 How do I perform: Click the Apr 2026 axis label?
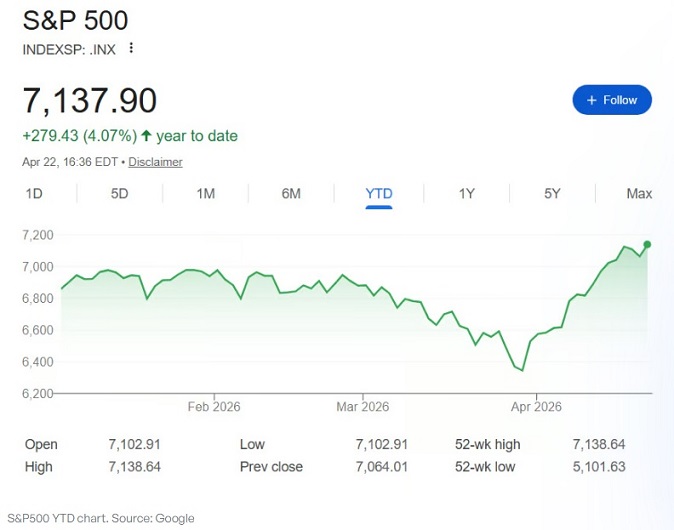point(536,407)
